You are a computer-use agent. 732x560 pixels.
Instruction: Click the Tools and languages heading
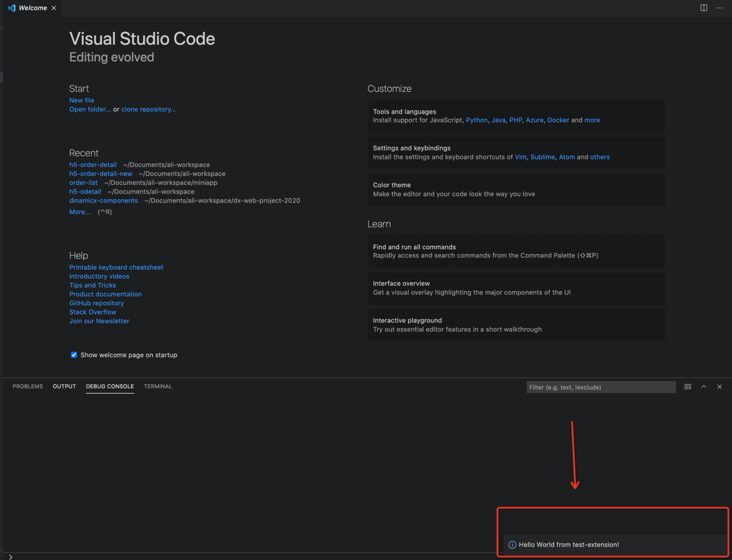pyautogui.click(x=404, y=112)
